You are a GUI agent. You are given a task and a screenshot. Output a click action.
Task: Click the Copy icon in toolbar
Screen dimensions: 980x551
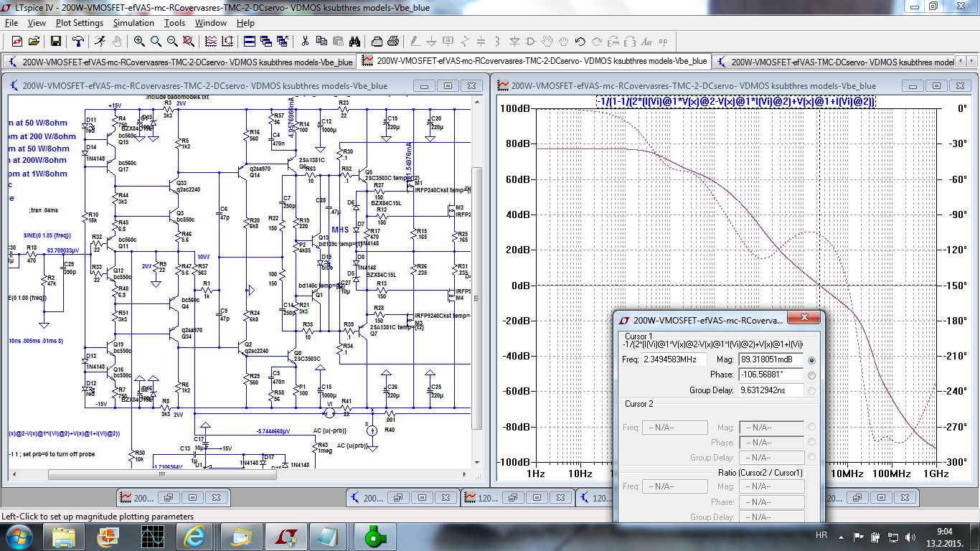(x=321, y=41)
